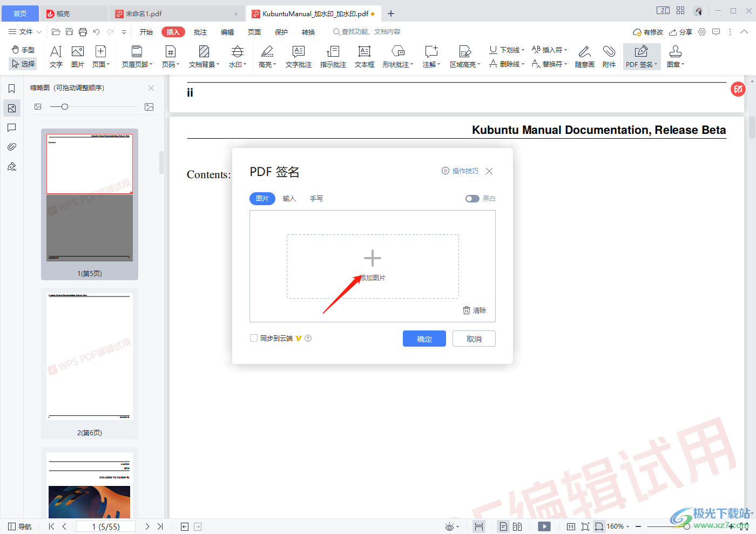
Task: Toggle the 黑白 black-and-white switch
Action: pos(473,199)
